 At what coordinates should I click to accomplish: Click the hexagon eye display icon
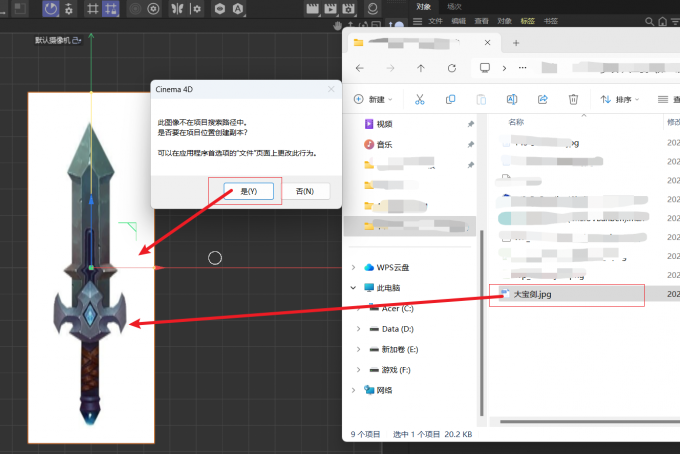click(x=220, y=9)
